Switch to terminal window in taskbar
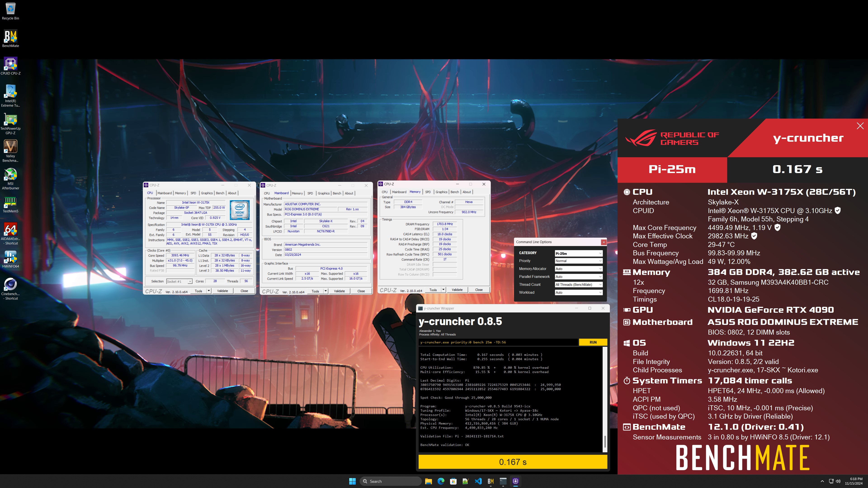 pyautogui.click(x=503, y=481)
